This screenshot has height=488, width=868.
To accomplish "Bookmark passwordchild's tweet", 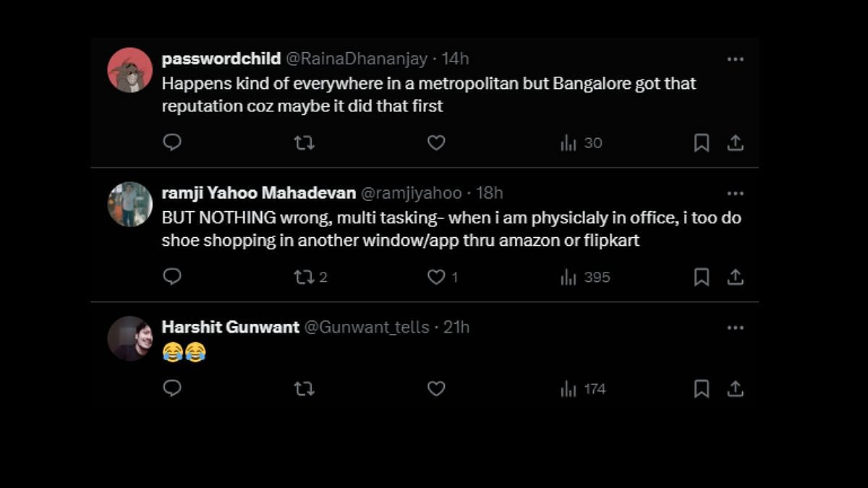I will click(x=701, y=143).
